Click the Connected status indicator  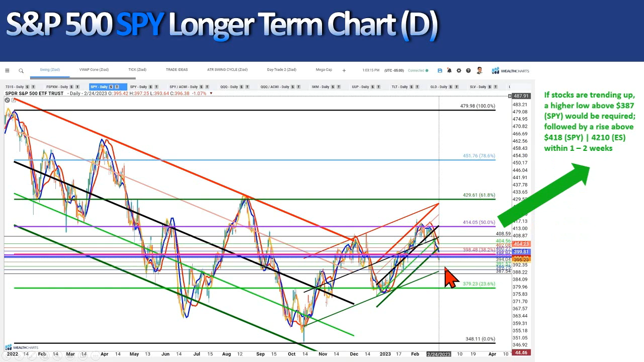point(418,70)
